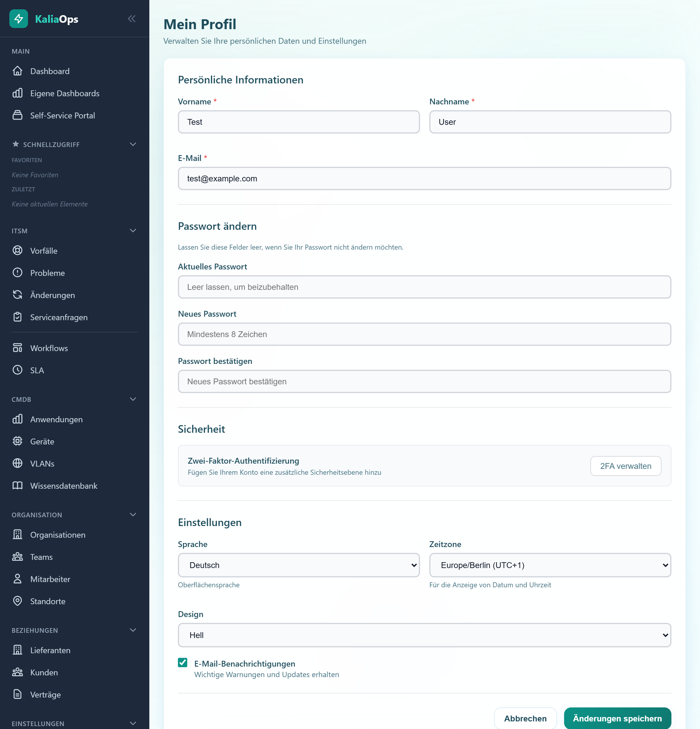Viewport: 700px width, 729px height.
Task: Click the Dashboard house icon
Action: (17, 71)
